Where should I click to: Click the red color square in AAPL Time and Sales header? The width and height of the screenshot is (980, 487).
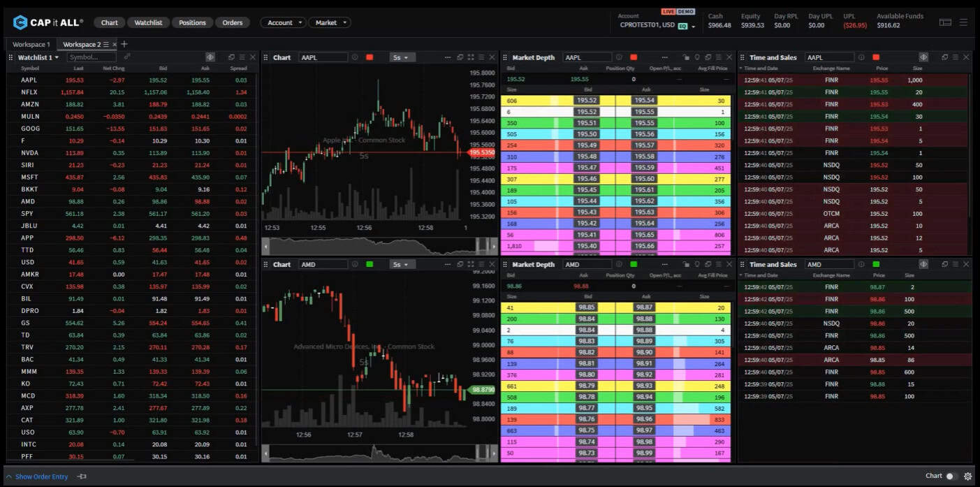(x=877, y=57)
